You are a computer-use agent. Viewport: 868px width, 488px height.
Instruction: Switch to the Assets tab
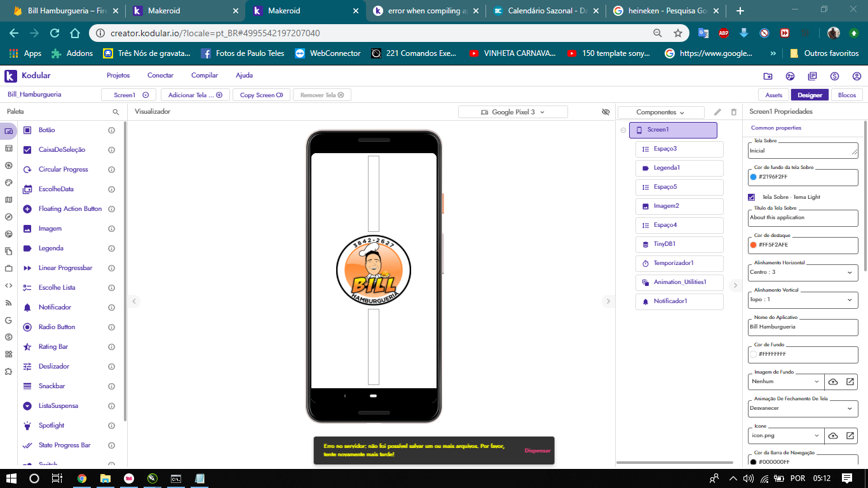[774, 95]
